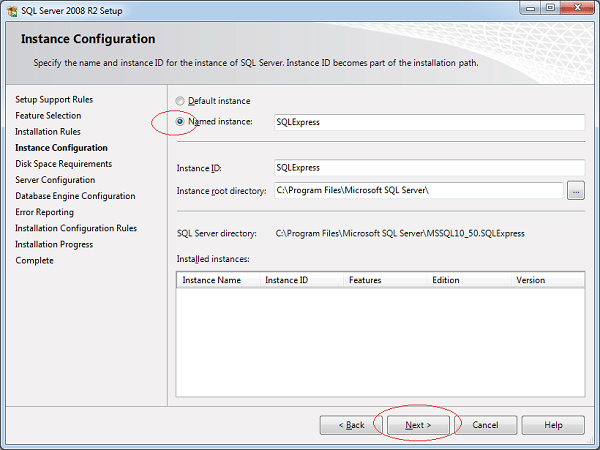
Task: Click the Installed instances label
Action: [x=213, y=259]
